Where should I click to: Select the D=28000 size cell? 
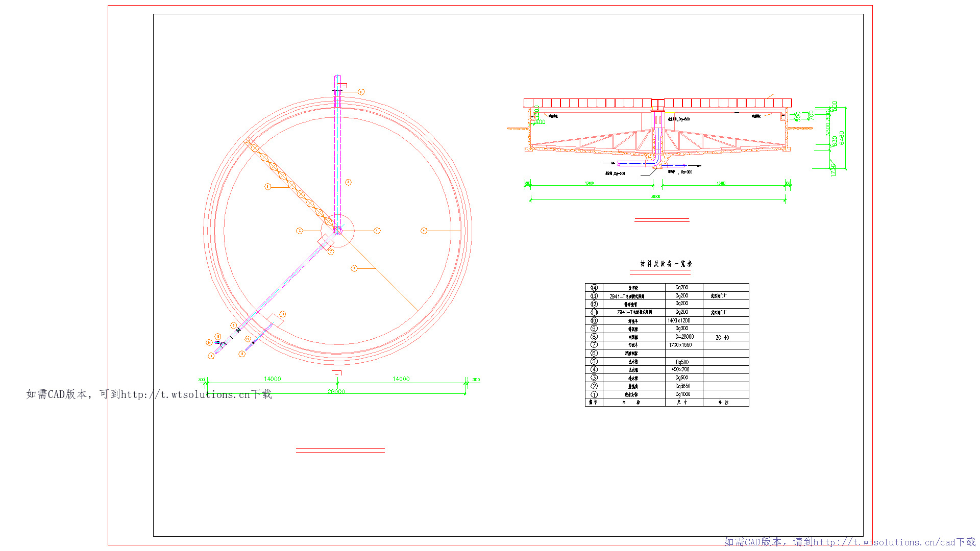coord(684,337)
